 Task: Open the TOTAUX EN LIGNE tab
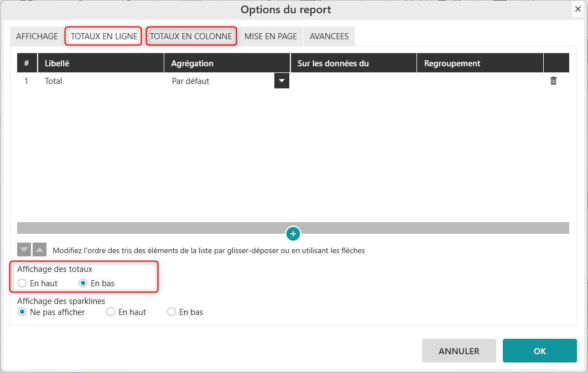click(x=104, y=36)
